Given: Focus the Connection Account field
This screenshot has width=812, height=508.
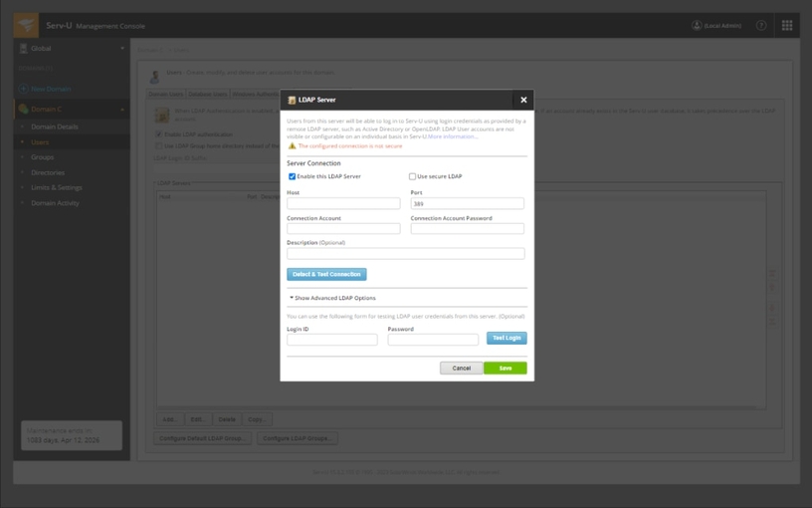Looking at the screenshot, I should point(343,229).
